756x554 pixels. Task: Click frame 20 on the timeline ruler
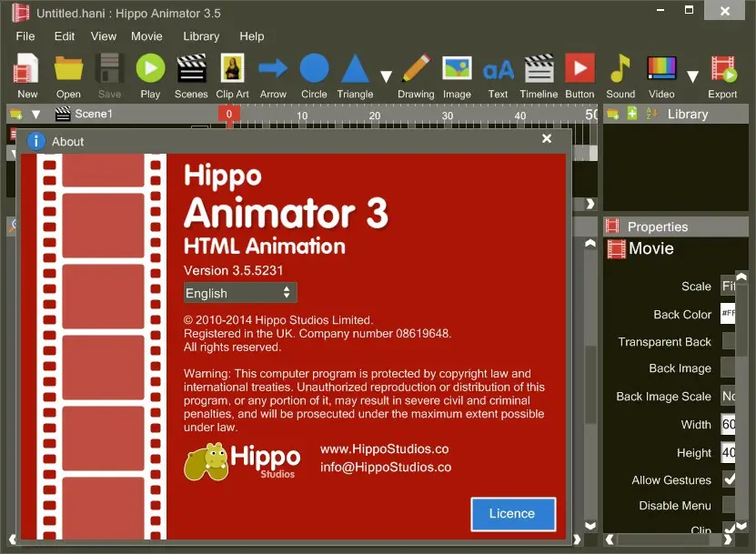(375, 116)
